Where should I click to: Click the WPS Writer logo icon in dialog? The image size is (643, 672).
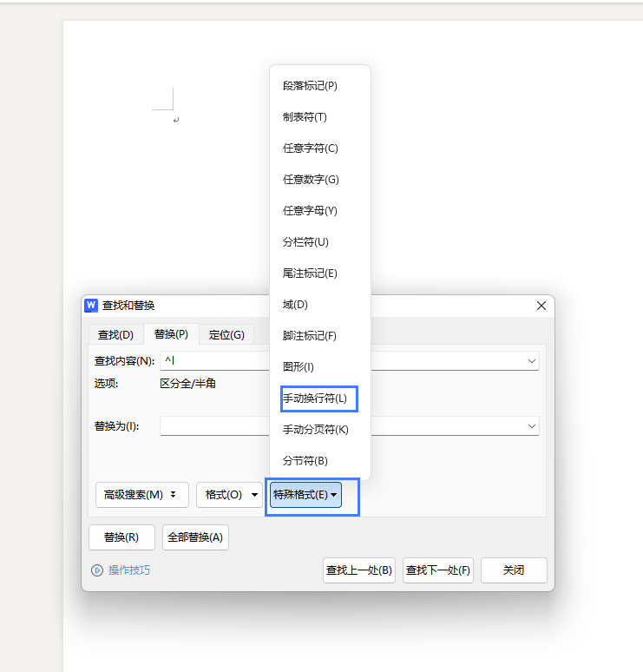tap(91, 306)
